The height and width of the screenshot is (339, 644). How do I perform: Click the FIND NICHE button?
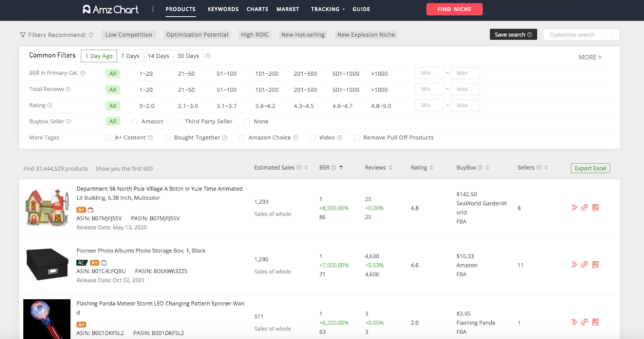click(x=454, y=9)
